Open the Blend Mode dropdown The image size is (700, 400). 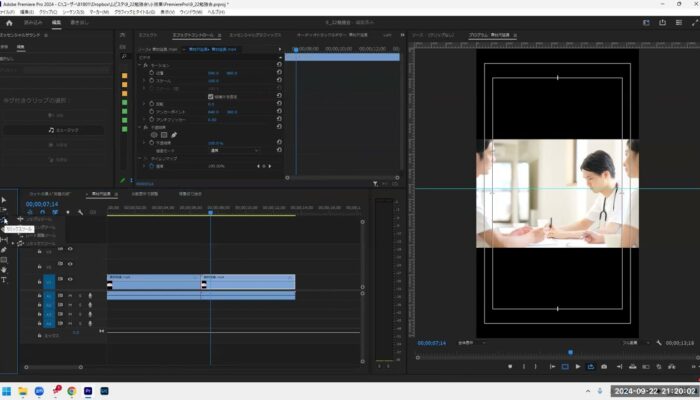click(234, 150)
